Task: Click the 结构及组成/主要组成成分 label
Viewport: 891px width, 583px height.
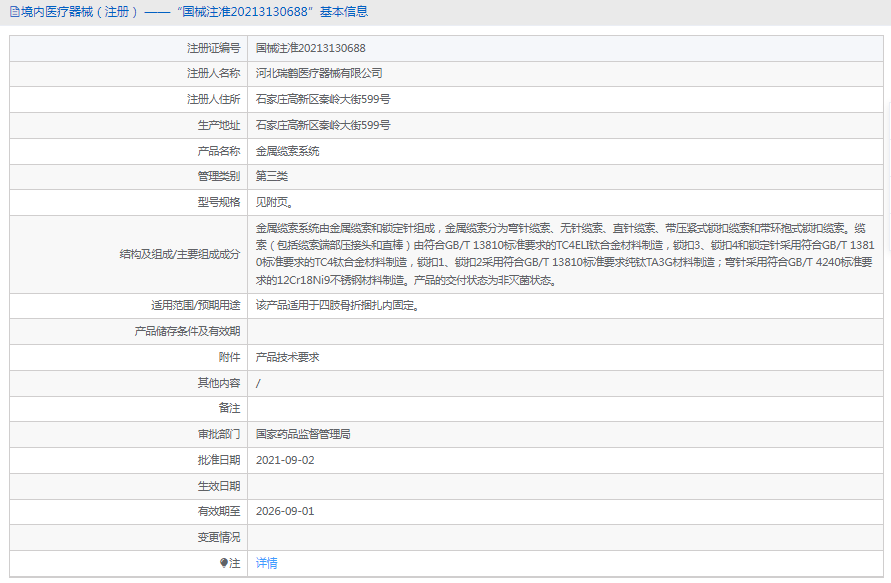Action: point(180,254)
